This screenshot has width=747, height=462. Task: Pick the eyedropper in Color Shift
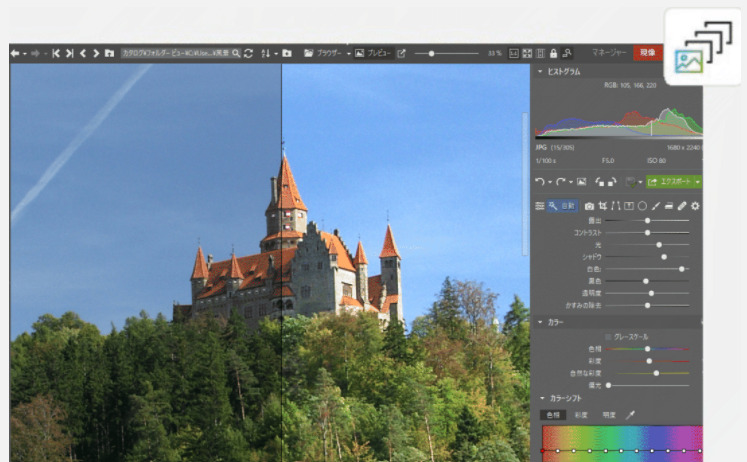(x=630, y=414)
